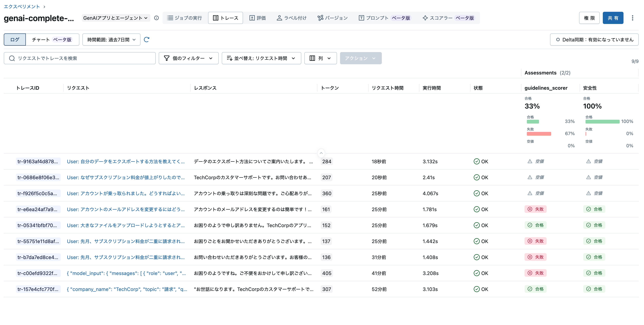Open the ラベル付け (labeling) view

(291, 18)
